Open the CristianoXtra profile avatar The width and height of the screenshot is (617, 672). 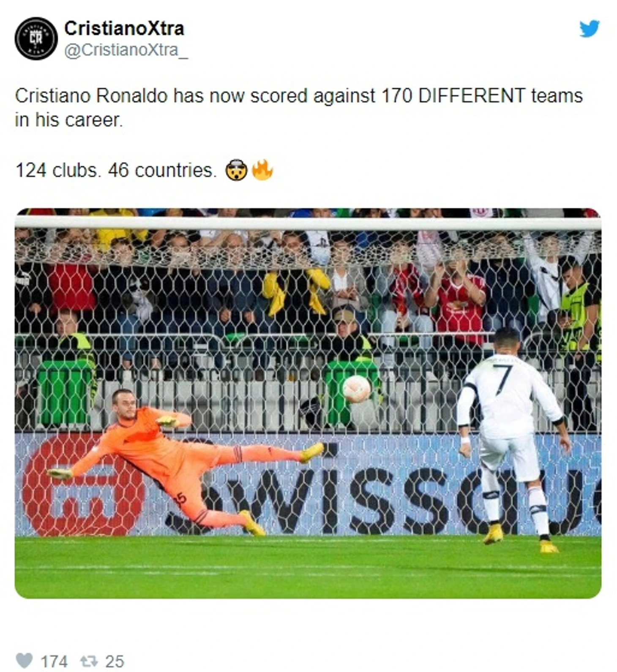(36, 38)
